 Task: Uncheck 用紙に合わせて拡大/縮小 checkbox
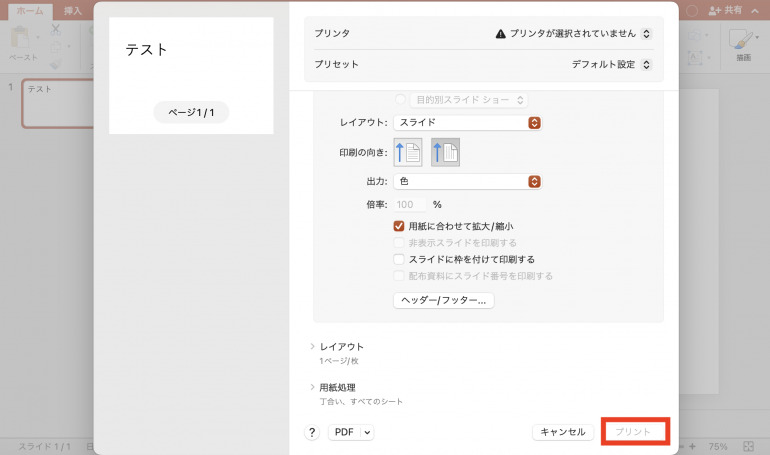(x=400, y=227)
